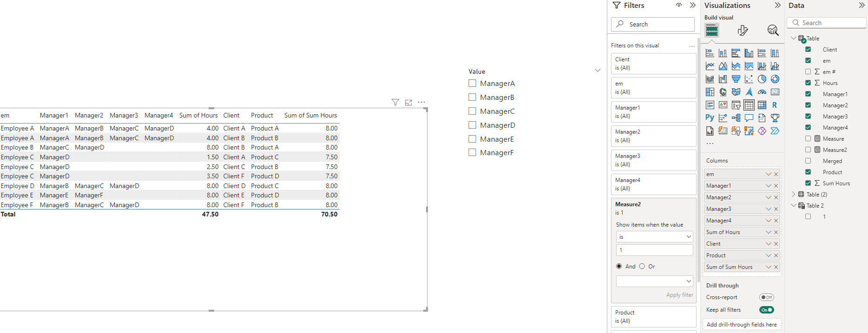Select the R script visual

[x=775, y=105]
